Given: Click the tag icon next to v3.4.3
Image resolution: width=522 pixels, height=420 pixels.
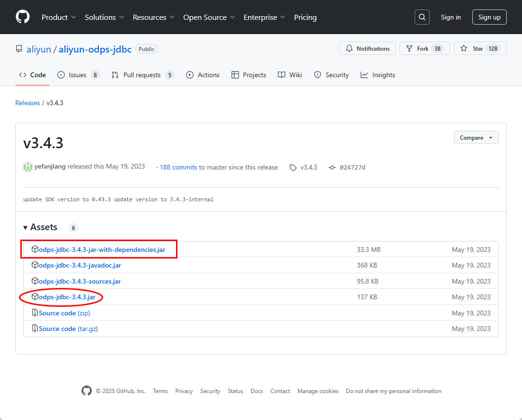Looking at the screenshot, I should (293, 168).
